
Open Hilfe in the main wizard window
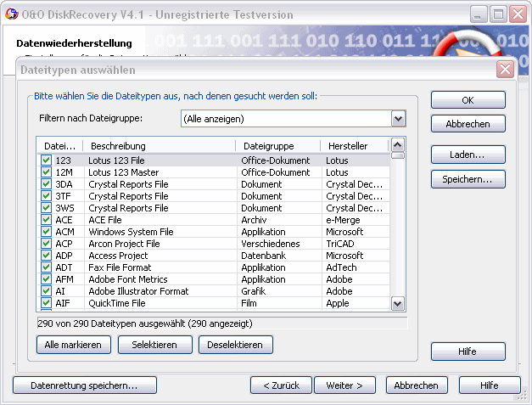[x=490, y=385]
